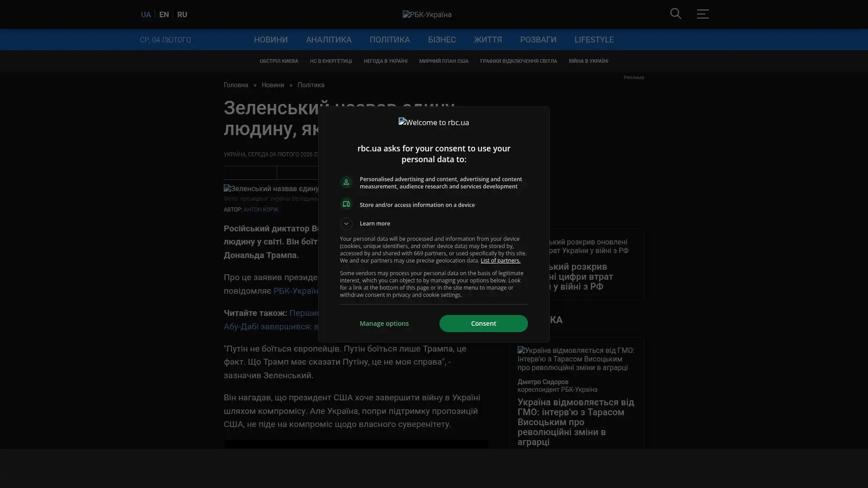Click the personalised advertising person icon

[x=346, y=182]
